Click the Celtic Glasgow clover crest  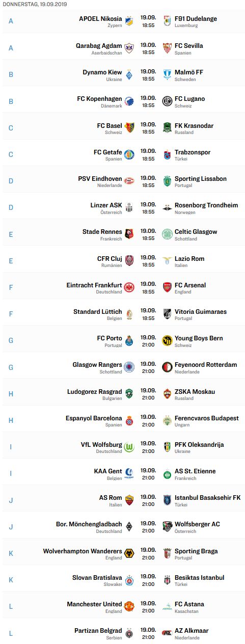167,234
